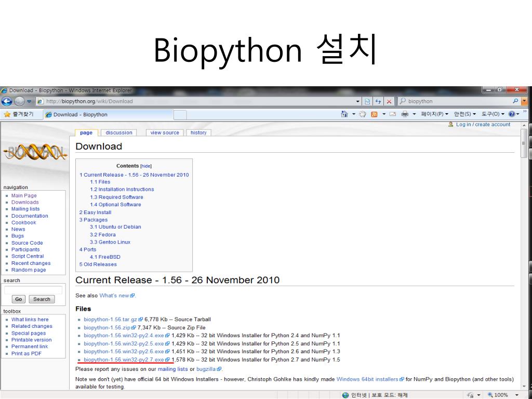Click the 100% zoom level button
The width and height of the screenshot is (532, 399).
498,395
